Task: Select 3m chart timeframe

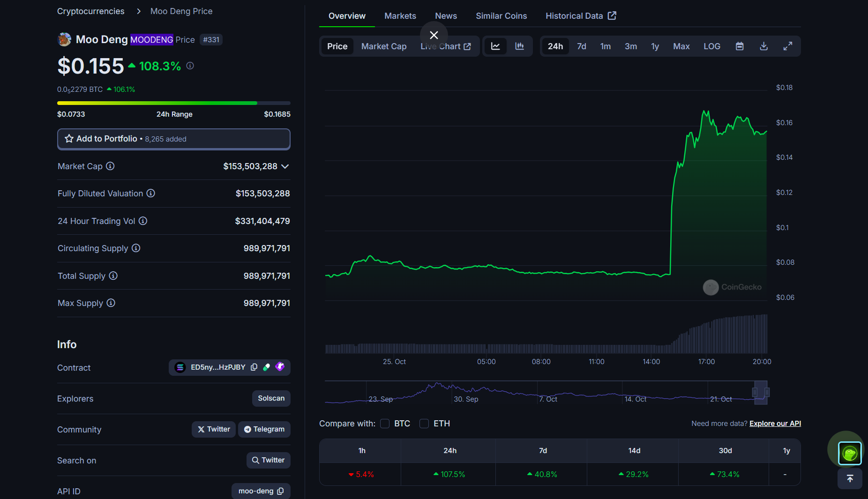Action: tap(631, 46)
